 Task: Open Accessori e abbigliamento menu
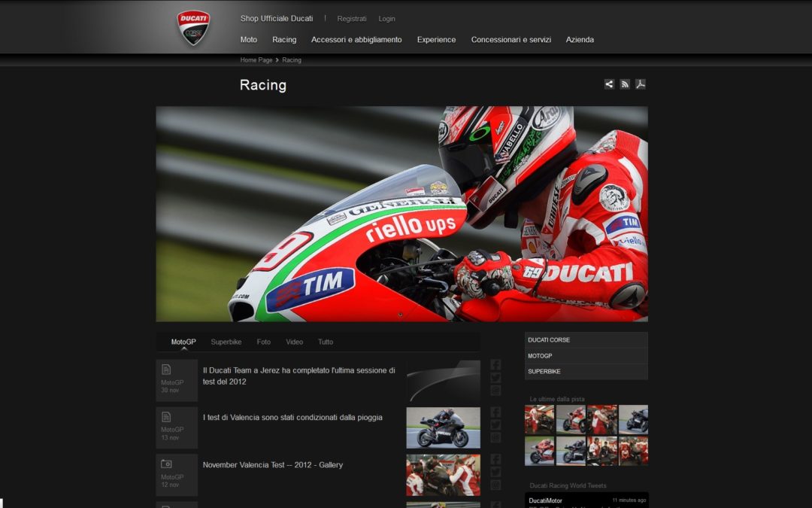tap(356, 40)
